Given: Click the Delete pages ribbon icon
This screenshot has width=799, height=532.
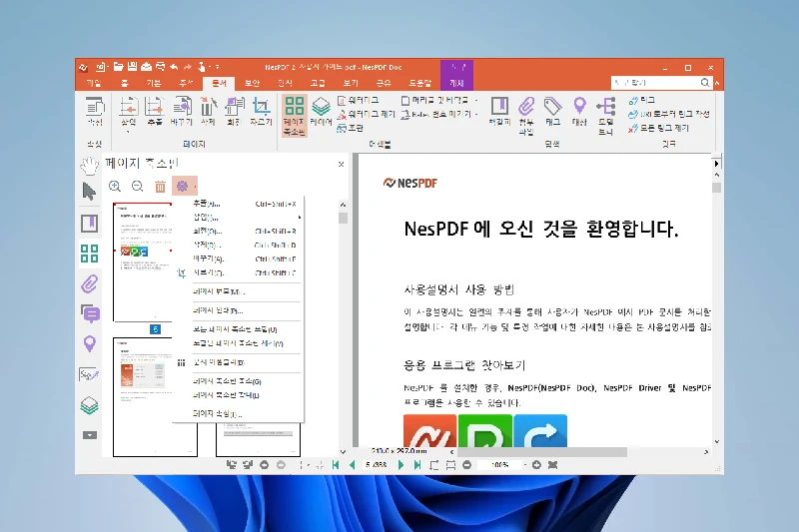Looking at the screenshot, I should click(x=208, y=111).
